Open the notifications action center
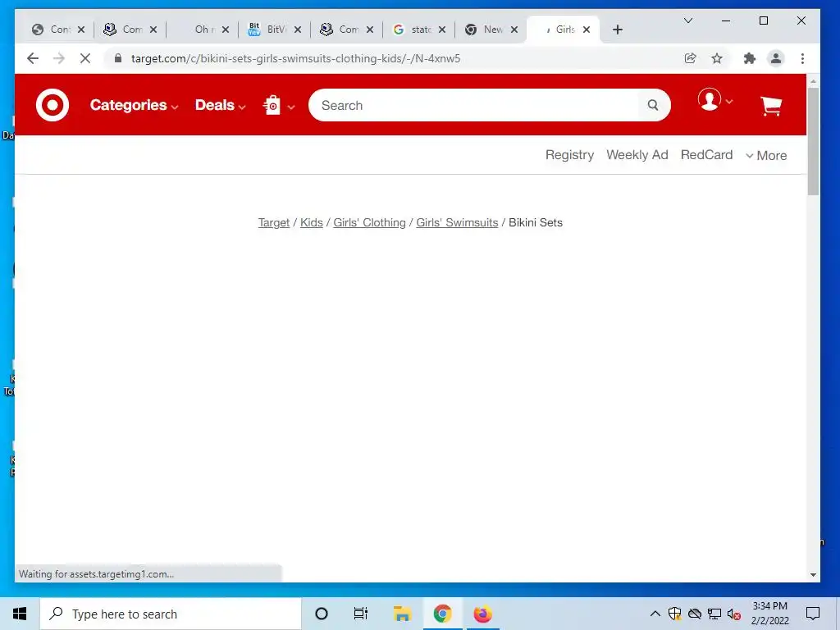 tap(813, 614)
